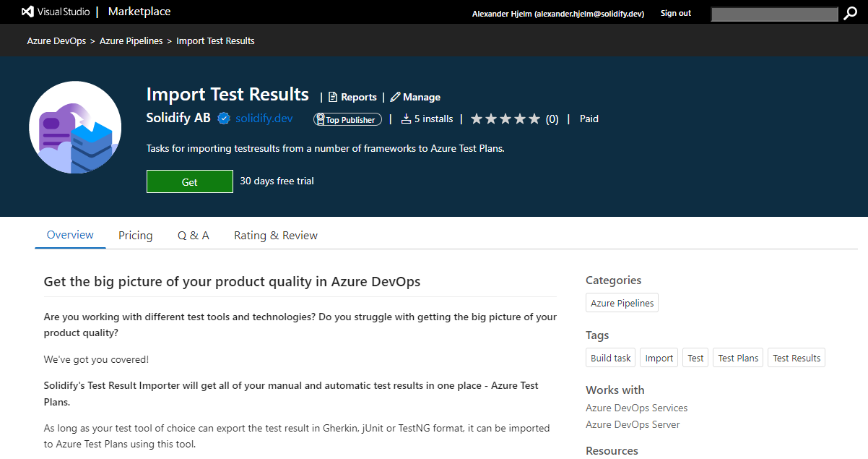Click the star rating icons
Screen dimensions: 868x459
click(505, 119)
